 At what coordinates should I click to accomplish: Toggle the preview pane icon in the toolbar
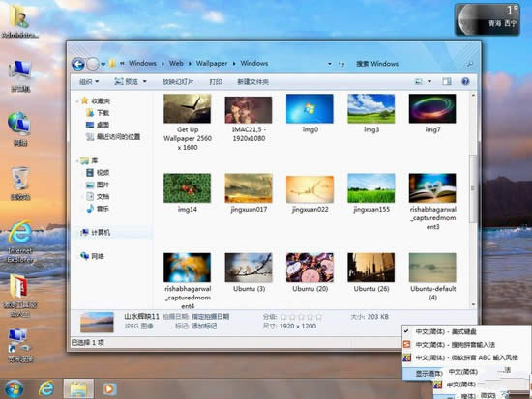click(447, 81)
